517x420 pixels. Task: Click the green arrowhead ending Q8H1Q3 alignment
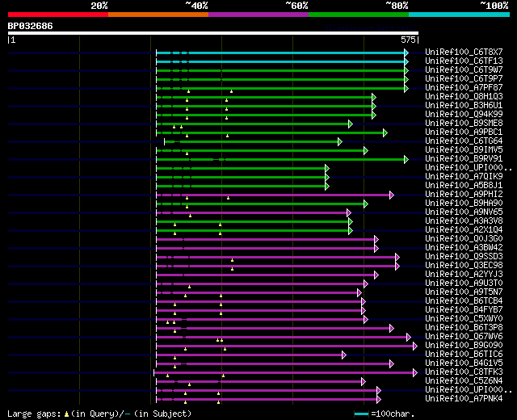point(374,97)
